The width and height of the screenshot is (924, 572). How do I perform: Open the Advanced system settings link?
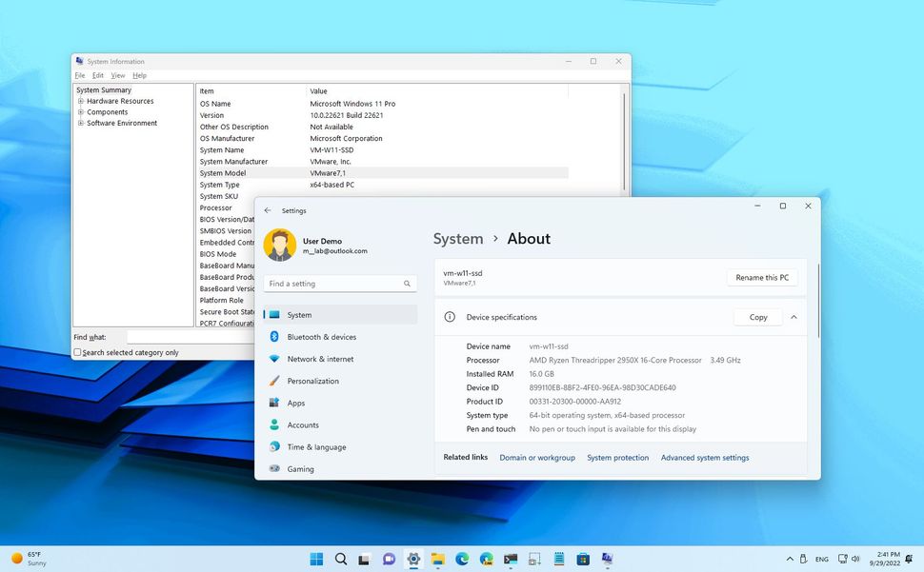(705, 458)
